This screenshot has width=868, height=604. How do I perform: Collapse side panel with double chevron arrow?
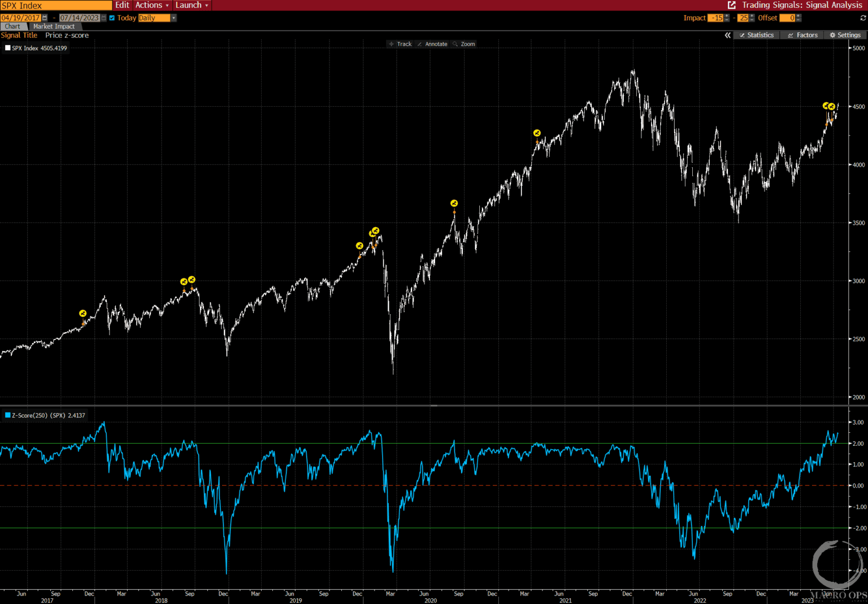pyautogui.click(x=728, y=35)
